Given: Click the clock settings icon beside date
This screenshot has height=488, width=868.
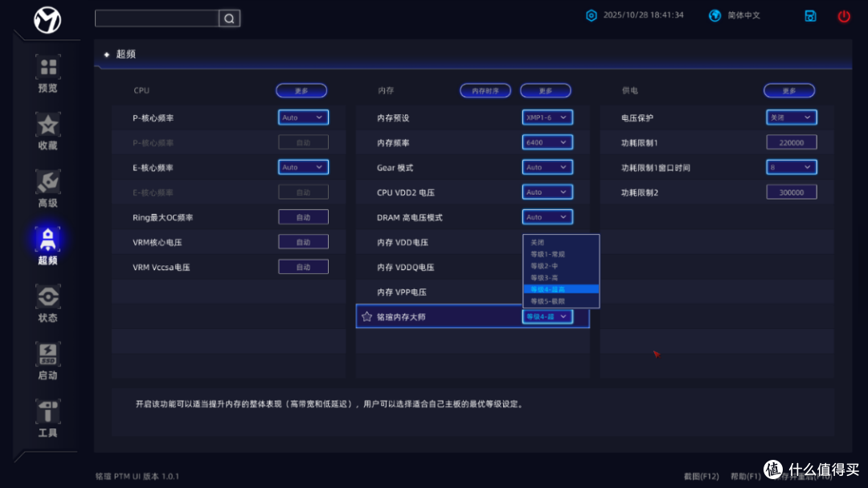Looking at the screenshot, I should pos(592,15).
